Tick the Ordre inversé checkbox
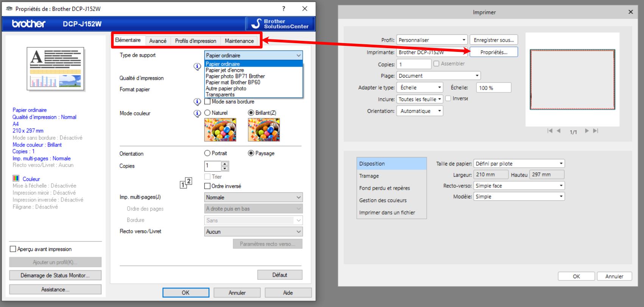This screenshot has width=644, height=307. pyautogui.click(x=207, y=186)
